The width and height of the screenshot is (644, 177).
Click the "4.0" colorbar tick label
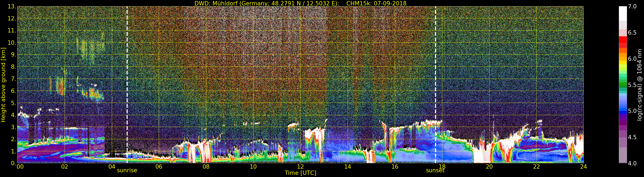(632, 163)
